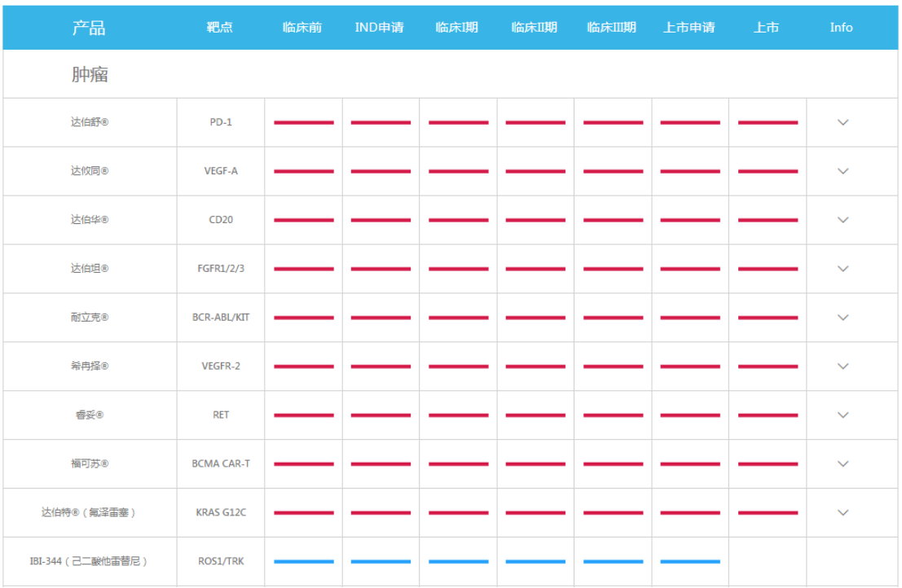The width and height of the screenshot is (902, 588).
Task: Click the blue 上市申请 progress bar for IBI-344
Action: coord(689,561)
